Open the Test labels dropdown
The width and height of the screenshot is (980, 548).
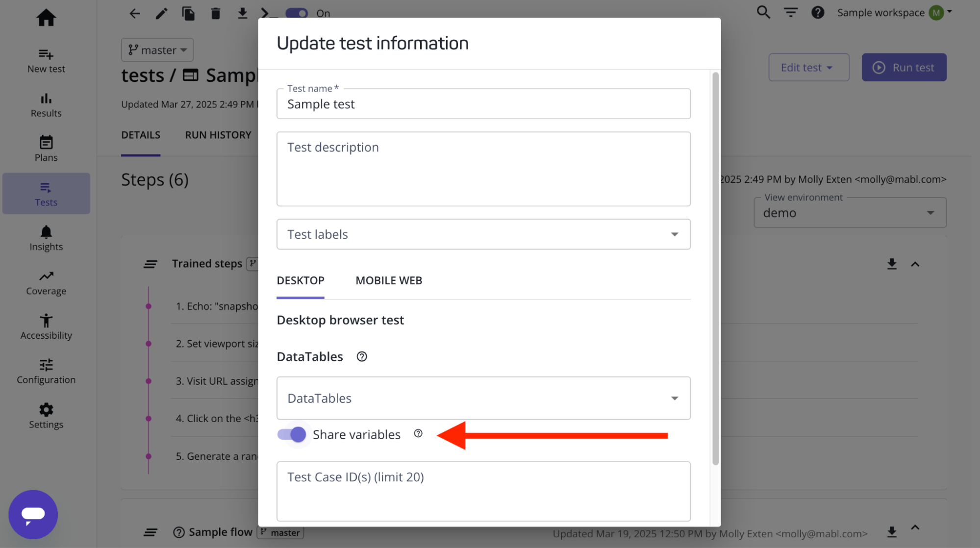[x=483, y=234]
